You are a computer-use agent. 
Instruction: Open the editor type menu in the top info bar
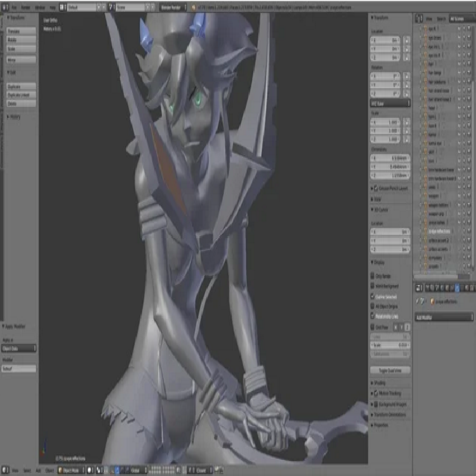click(x=5, y=7)
